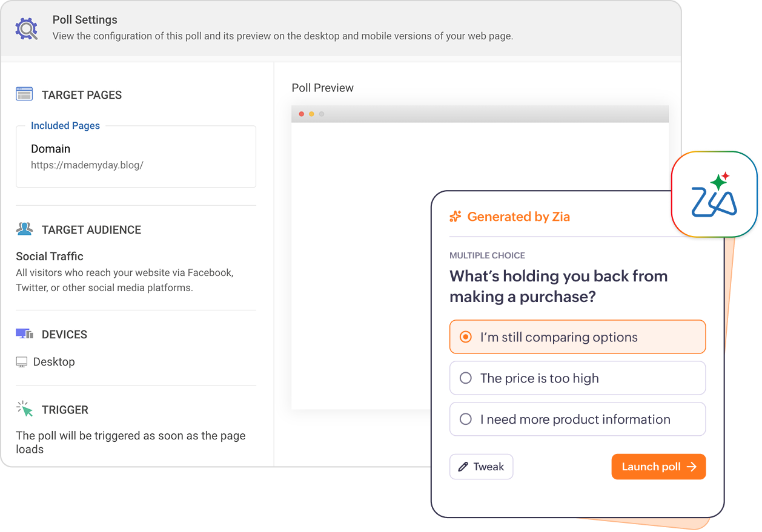Select "The price is too high" radio button
The image size is (762, 532).
point(465,378)
